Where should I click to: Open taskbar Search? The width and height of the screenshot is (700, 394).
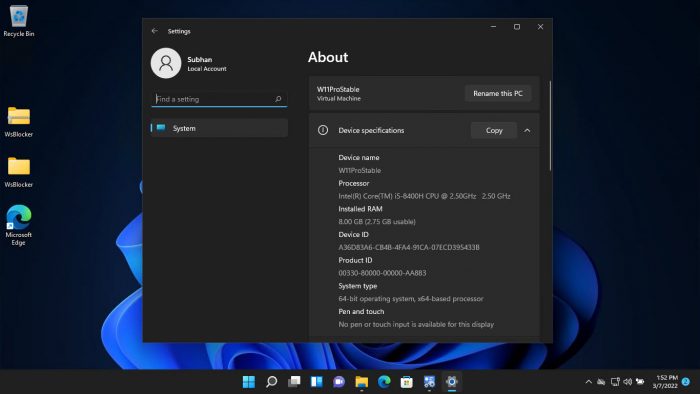point(271,382)
